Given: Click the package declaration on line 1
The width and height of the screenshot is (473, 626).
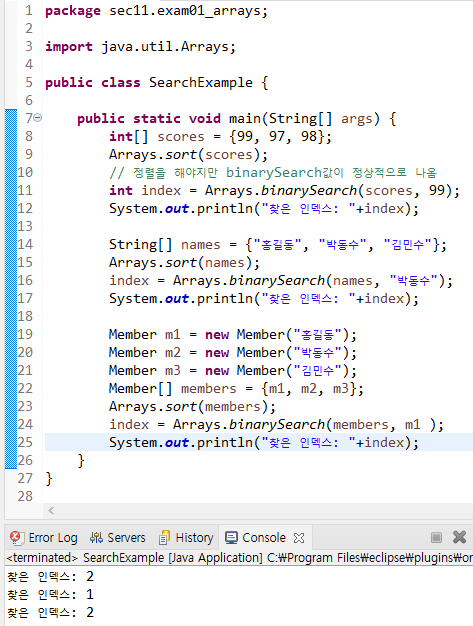Looking at the screenshot, I should point(156,11).
